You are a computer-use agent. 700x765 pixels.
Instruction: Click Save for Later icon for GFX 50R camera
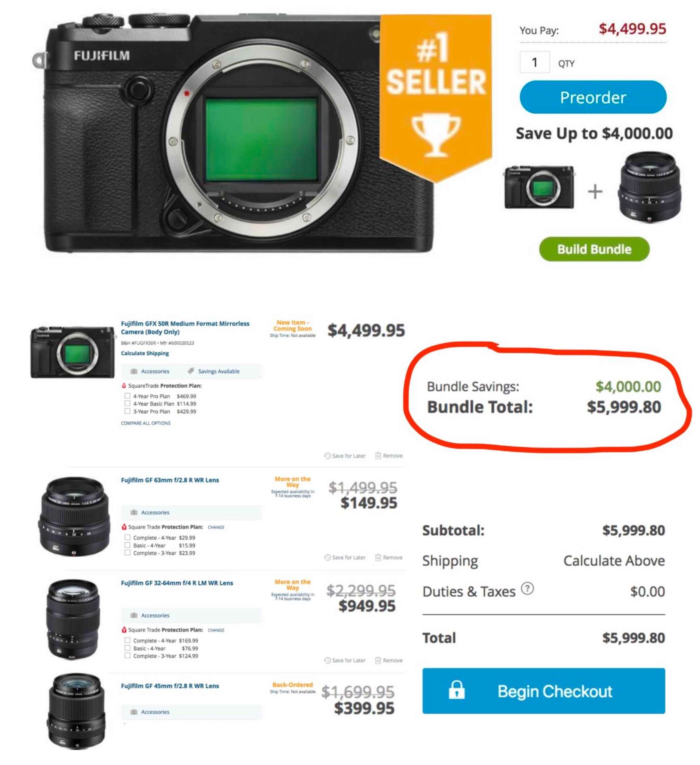click(328, 456)
